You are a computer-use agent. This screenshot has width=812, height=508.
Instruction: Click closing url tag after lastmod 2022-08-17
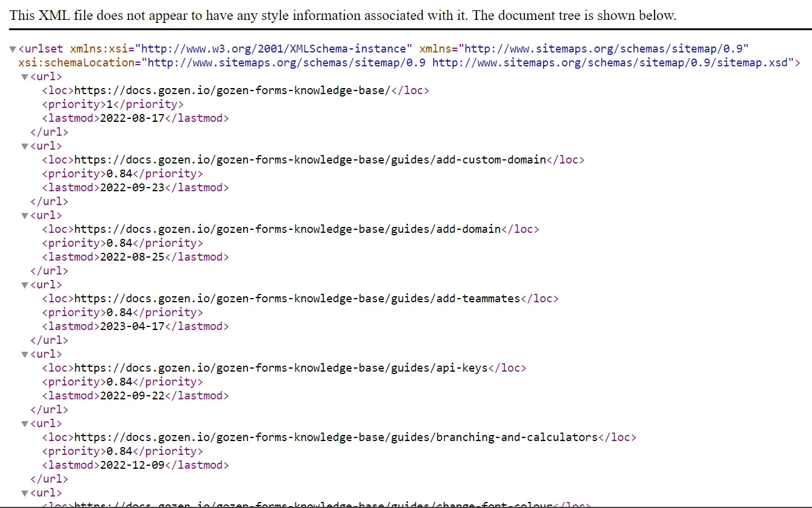(49, 132)
